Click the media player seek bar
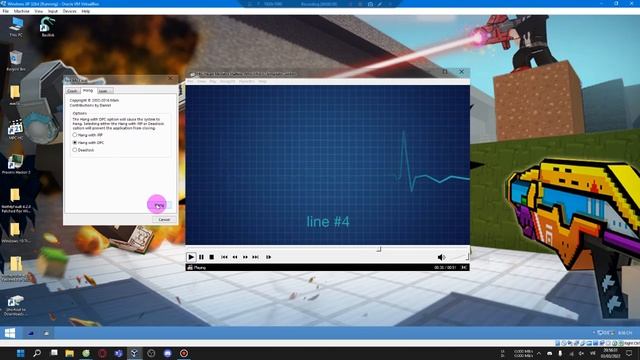The height and width of the screenshot is (360, 640). [x=327, y=249]
